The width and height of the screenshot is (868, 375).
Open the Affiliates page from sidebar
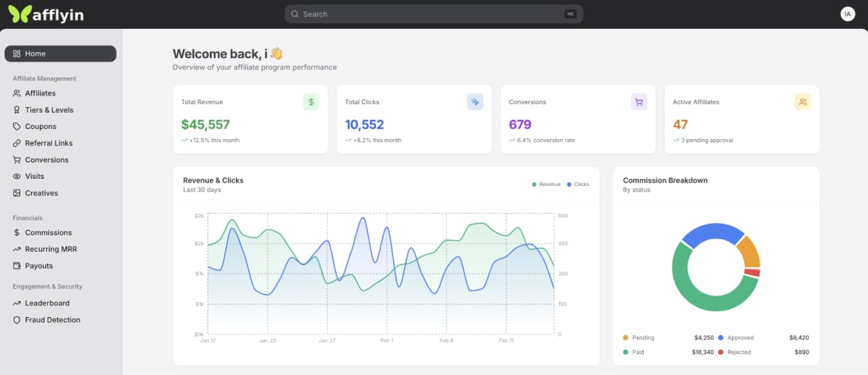(40, 93)
